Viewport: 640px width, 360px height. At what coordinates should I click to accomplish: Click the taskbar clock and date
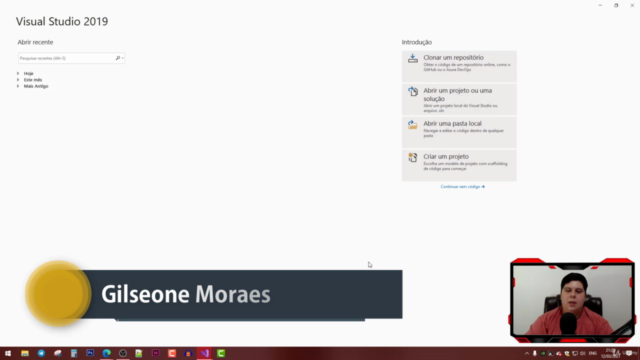pyautogui.click(x=611, y=353)
